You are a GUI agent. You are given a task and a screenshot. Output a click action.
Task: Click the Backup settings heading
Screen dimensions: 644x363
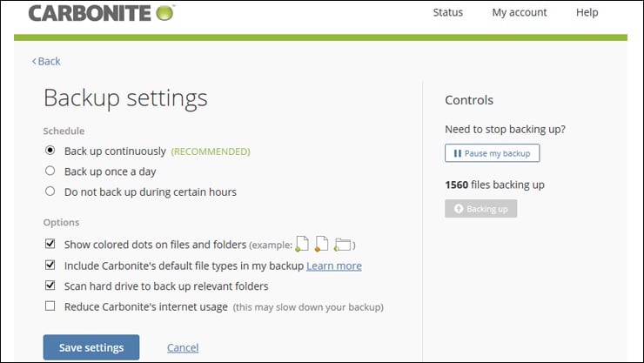pyautogui.click(x=125, y=98)
